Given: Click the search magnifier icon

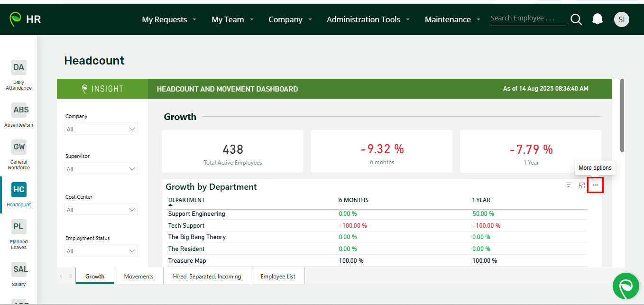Looking at the screenshot, I should coord(576,19).
